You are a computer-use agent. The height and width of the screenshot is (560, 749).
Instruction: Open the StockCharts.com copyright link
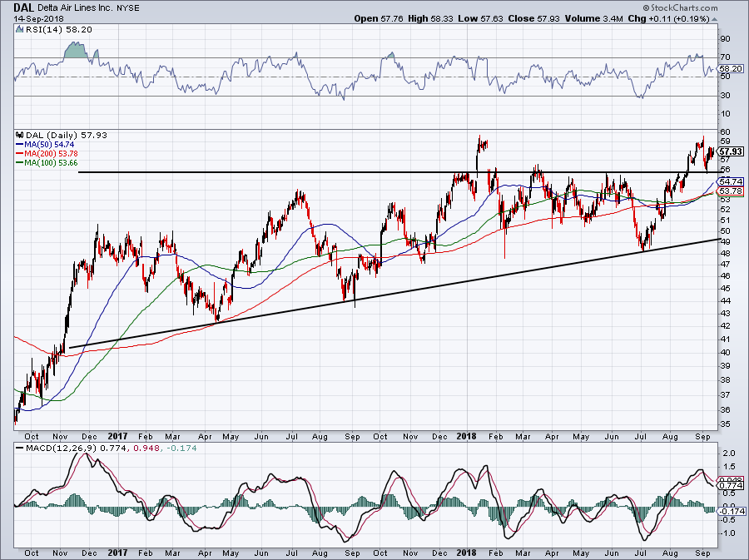[680, 7]
